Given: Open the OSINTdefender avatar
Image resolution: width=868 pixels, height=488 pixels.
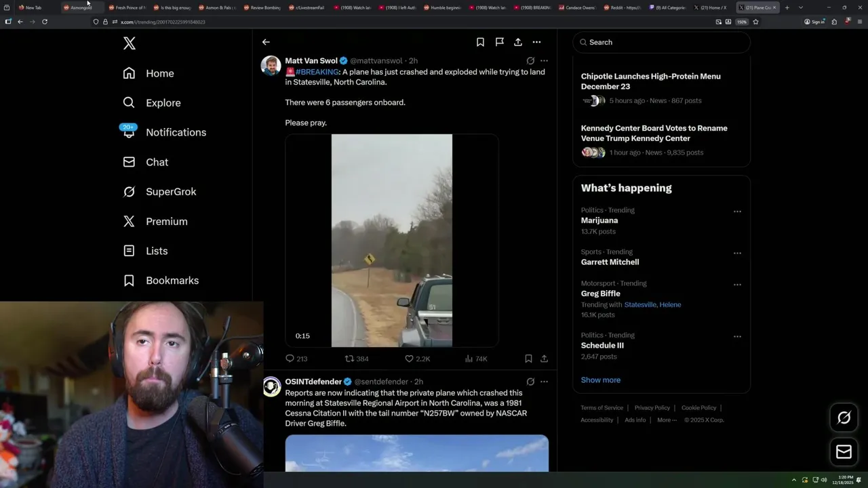Looking at the screenshot, I should 271,387.
